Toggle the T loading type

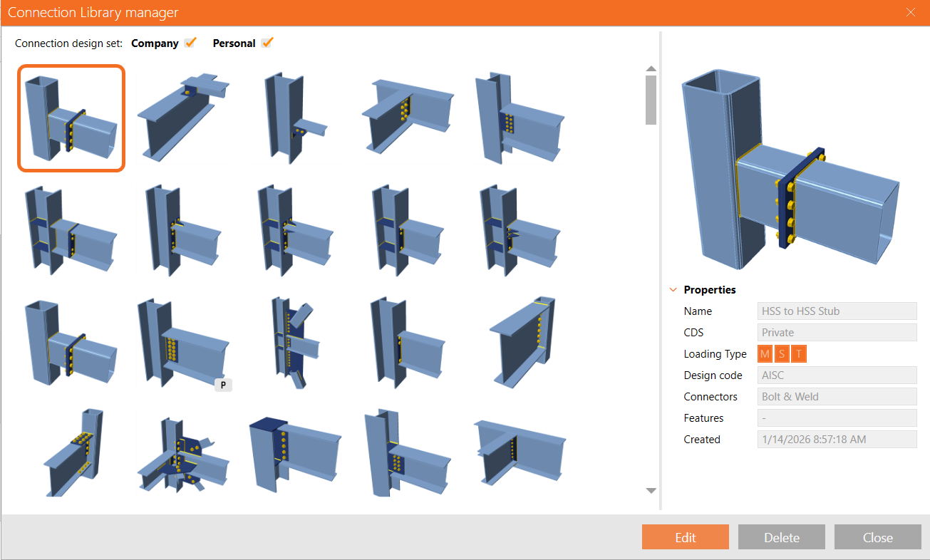(799, 354)
